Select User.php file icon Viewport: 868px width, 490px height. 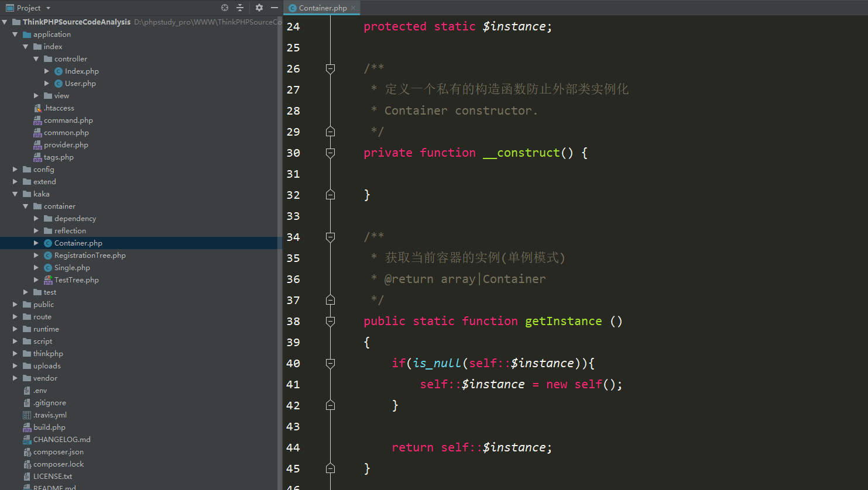click(x=59, y=84)
